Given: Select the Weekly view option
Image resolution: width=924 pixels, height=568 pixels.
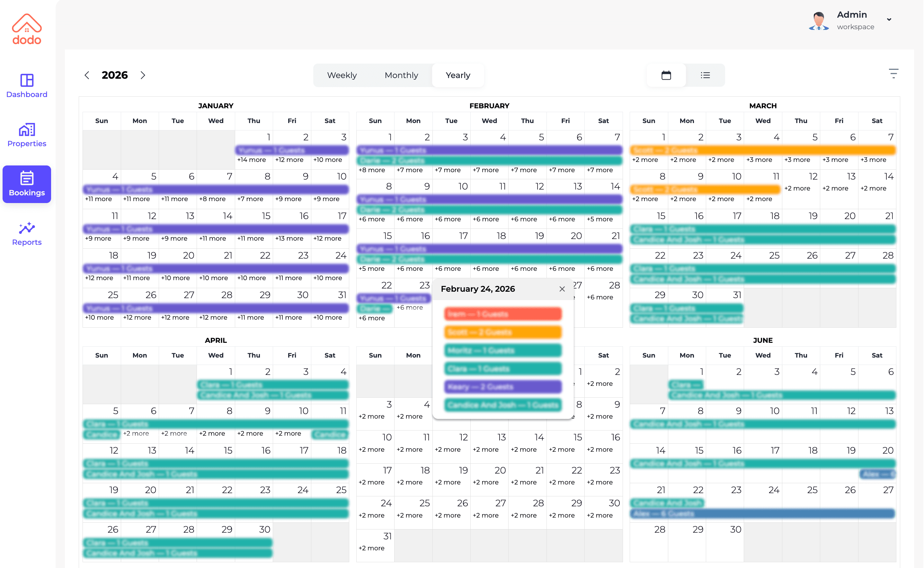Looking at the screenshot, I should (x=342, y=75).
